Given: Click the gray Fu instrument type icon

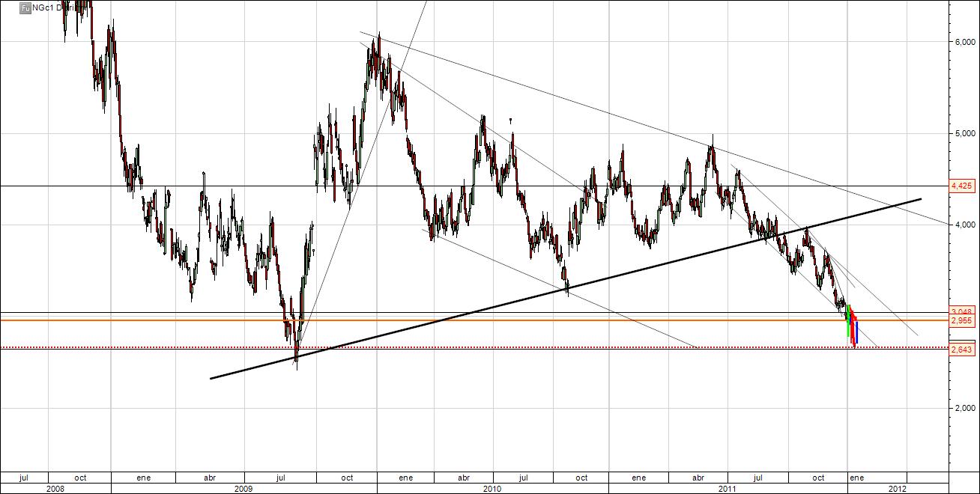Looking at the screenshot, I should pyautogui.click(x=25, y=7).
